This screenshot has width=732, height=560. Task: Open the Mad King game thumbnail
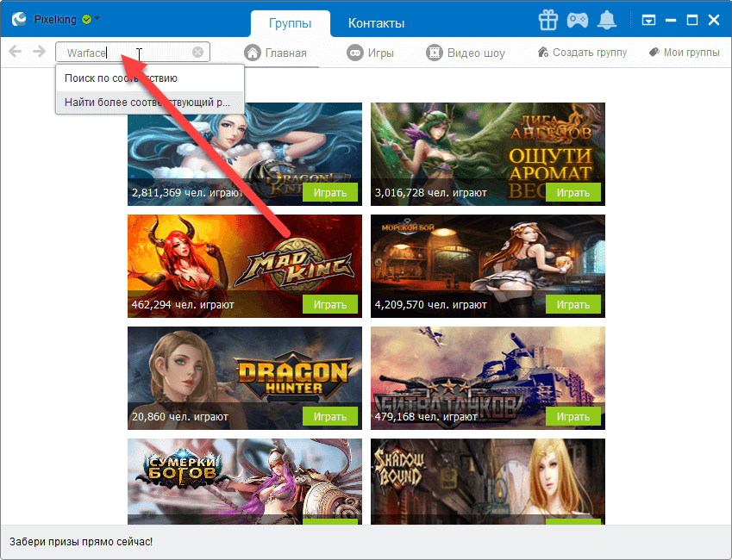245,266
